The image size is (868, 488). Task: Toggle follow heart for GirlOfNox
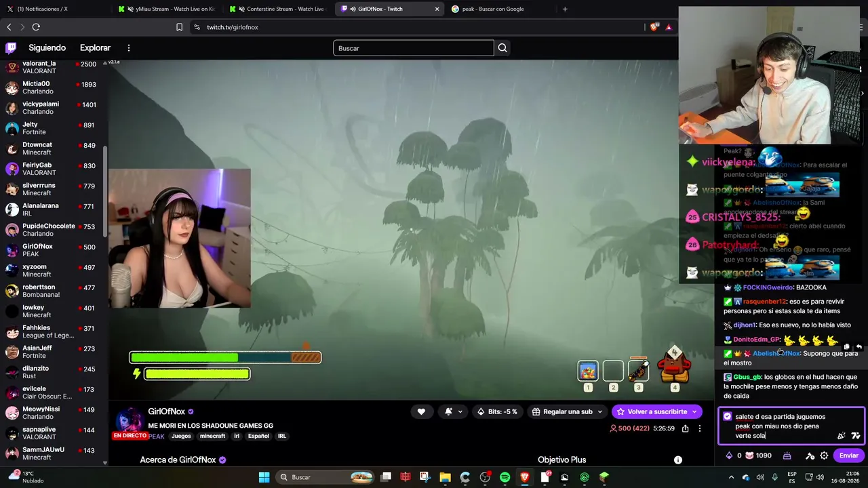pos(421,411)
